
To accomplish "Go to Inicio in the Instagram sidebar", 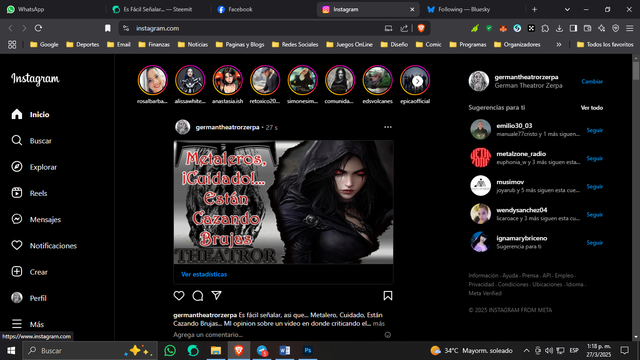I will coord(31,114).
